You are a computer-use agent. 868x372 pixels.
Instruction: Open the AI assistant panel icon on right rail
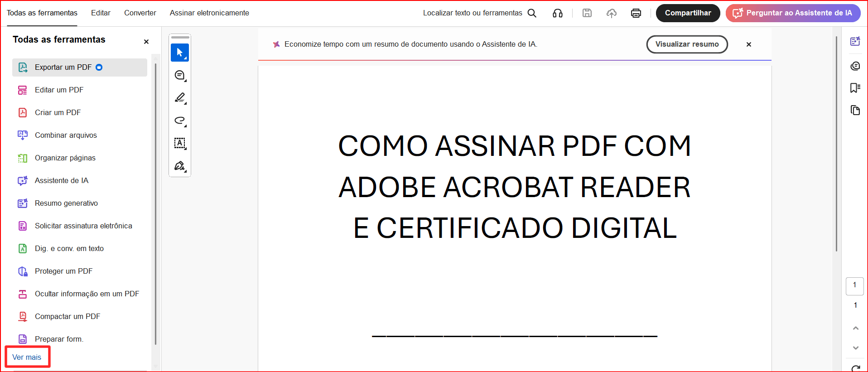(x=855, y=41)
